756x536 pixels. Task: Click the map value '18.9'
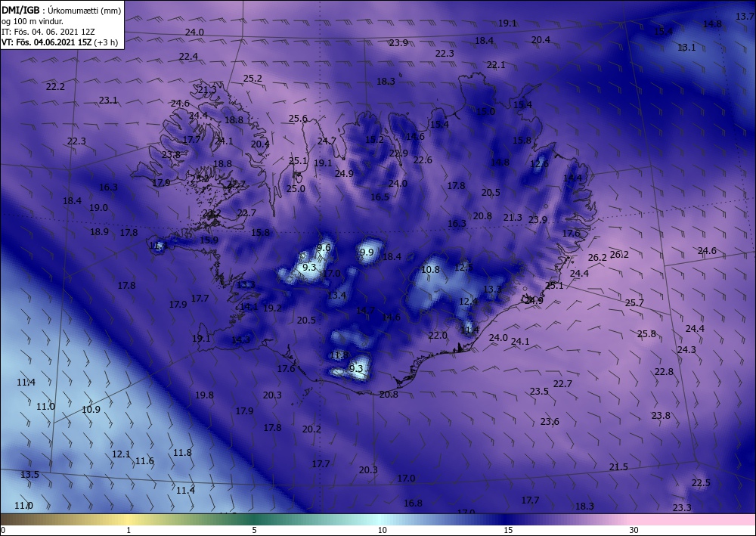coord(99,232)
